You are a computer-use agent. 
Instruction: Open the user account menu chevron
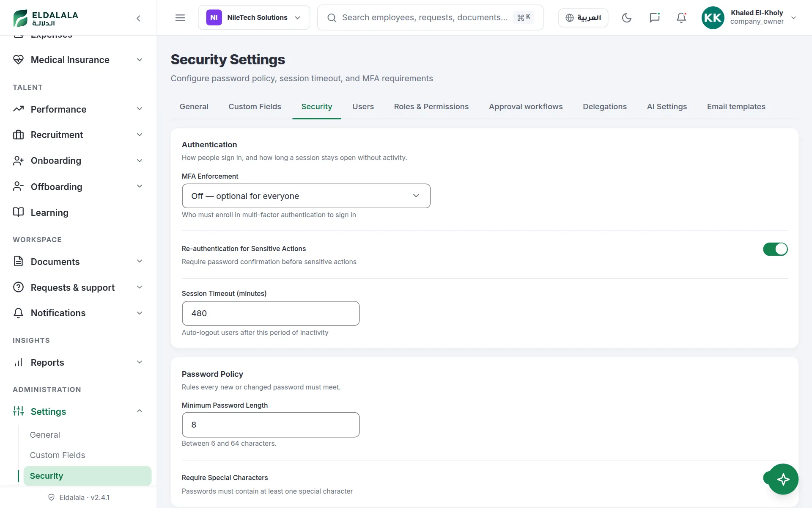tap(794, 18)
